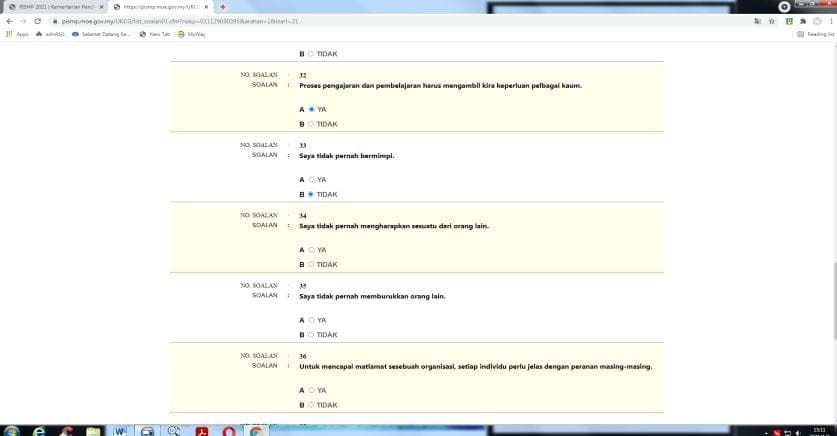Launch Internet Explorer from the taskbar
837x436 pixels.
(39, 431)
